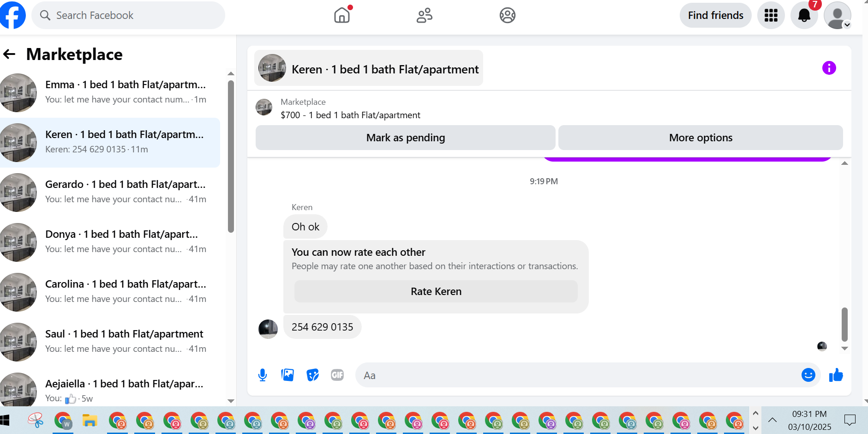This screenshot has width=868, height=434.
Task: Click the Find friends button
Action: pyautogui.click(x=716, y=15)
